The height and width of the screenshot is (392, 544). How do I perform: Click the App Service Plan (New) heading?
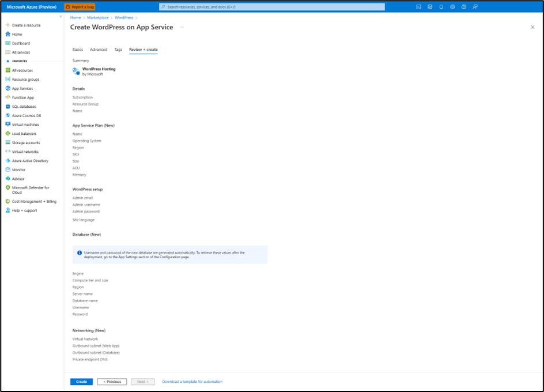click(x=93, y=126)
